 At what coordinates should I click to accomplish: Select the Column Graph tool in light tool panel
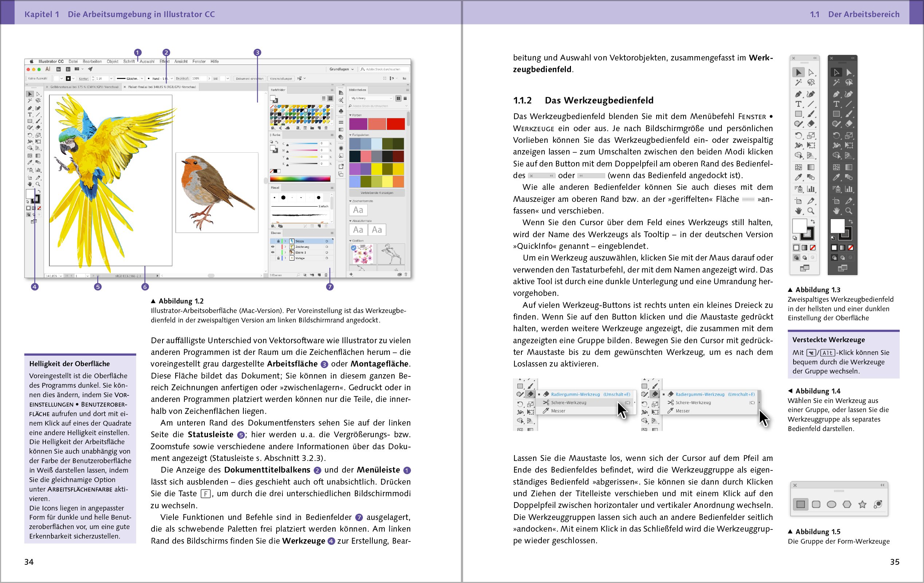811,189
